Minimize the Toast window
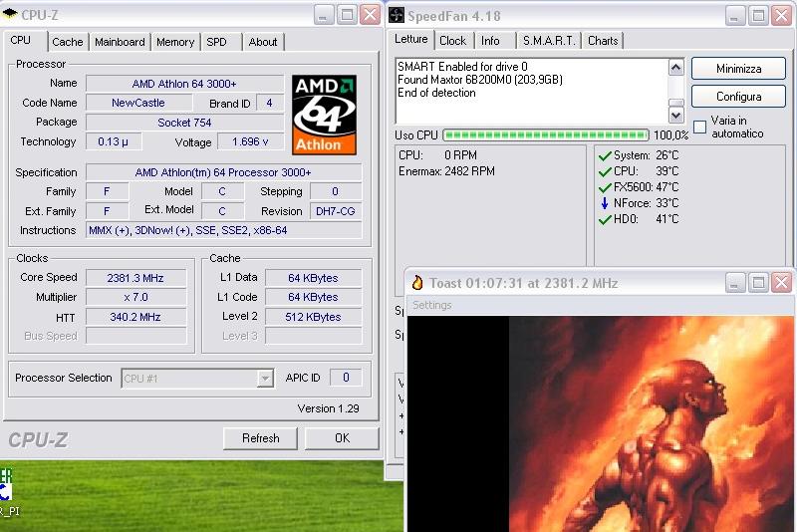This screenshot has width=797, height=532. [x=734, y=283]
